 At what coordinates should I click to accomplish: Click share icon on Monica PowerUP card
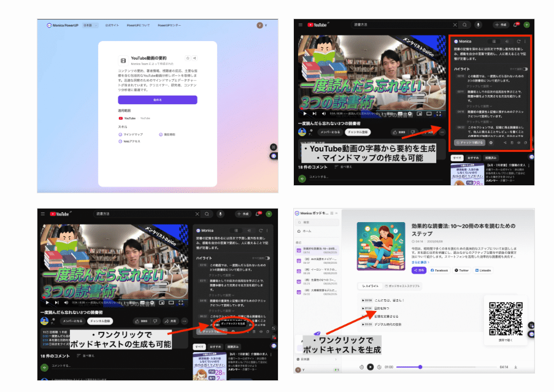tap(194, 58)
